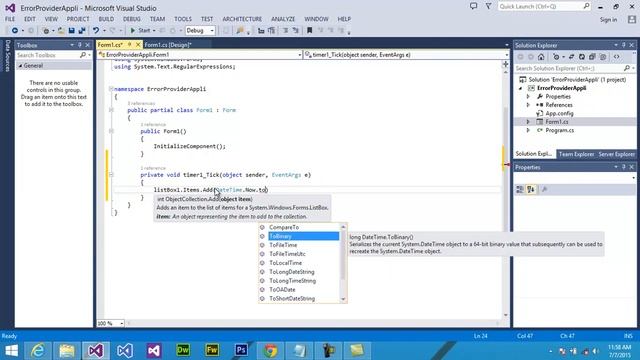The height and width of the screenshot is (360, 640).
Task: Click Categorized icon in Properties panel
Action: (520, 189)
